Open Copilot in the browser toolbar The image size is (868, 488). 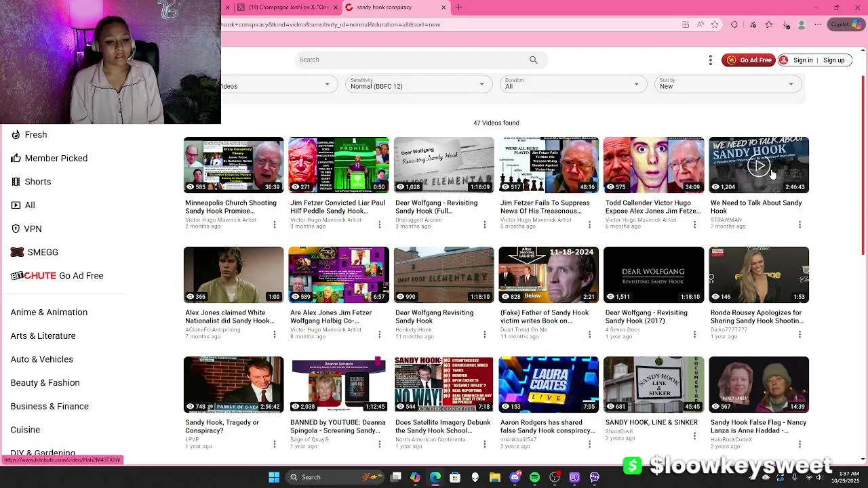(x=846, y=24)
